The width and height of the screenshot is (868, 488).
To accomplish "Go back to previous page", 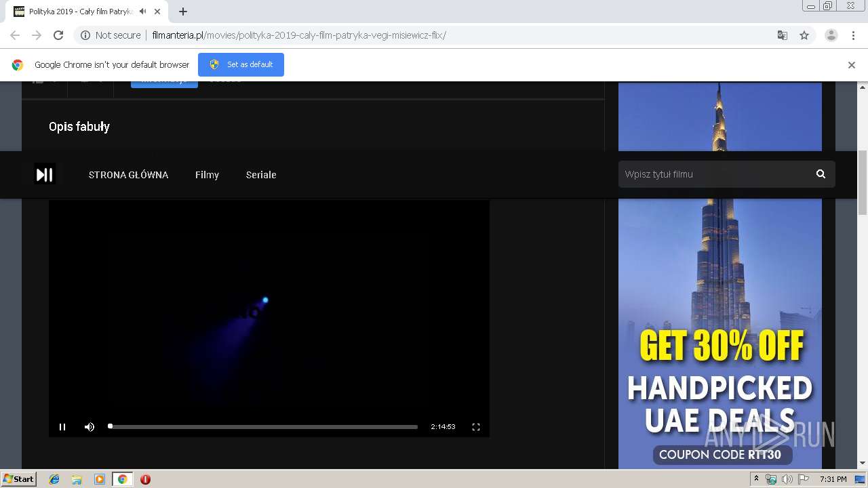I will [x=15, y=35].
